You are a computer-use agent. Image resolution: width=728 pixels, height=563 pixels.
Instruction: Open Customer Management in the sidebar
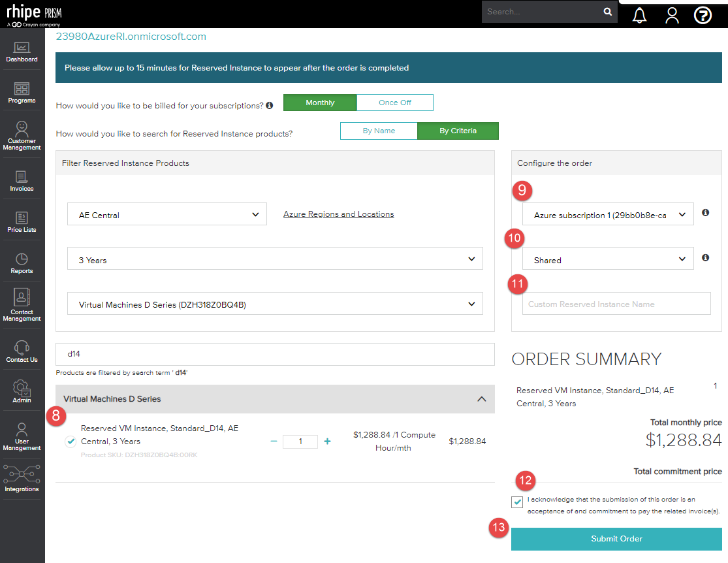tap(22, 135)
